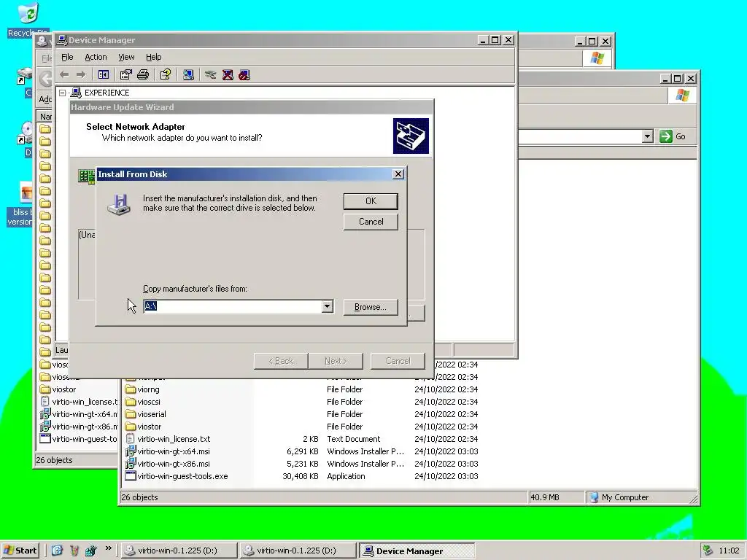Click the Start button

[20, 551]
